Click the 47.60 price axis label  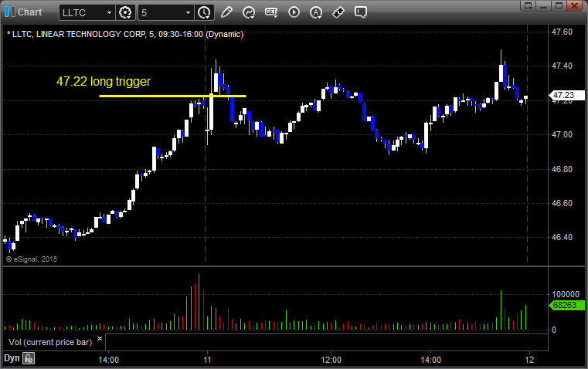(563, 32)
